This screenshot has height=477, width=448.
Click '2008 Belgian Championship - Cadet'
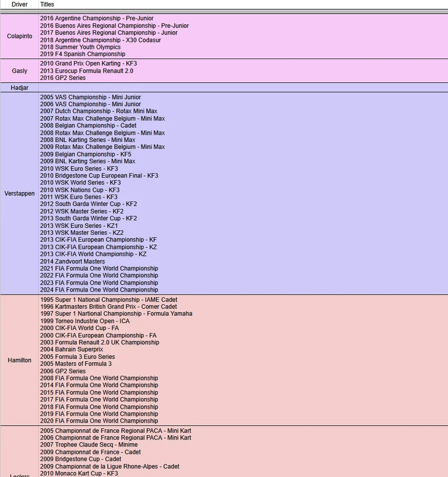pyautogui.click(x=88, y=125)
